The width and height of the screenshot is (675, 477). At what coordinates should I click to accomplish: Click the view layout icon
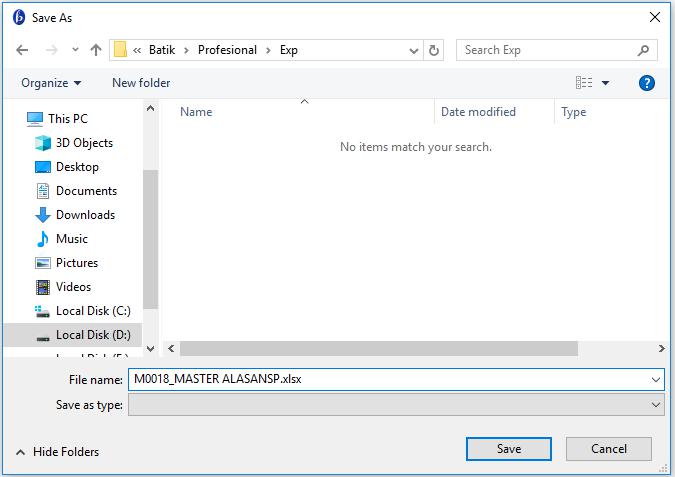tap(584, 83)
